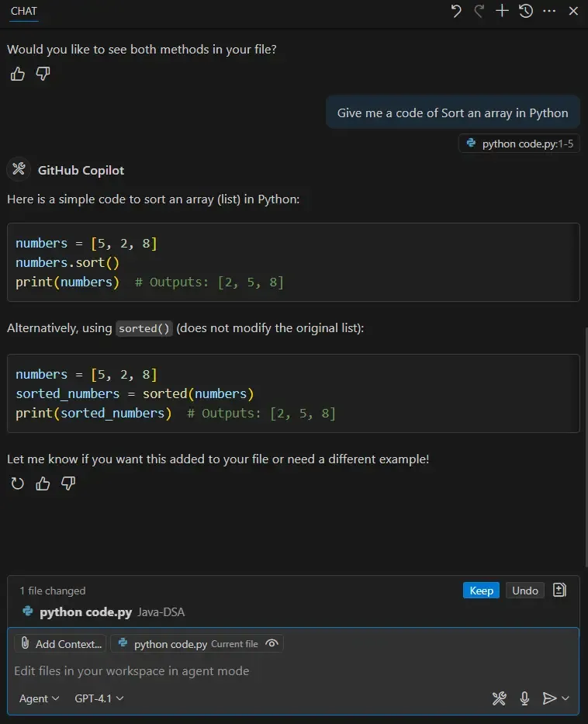The width and height of the screenshot is (588, 724).
Task: Click Python icon in Current file chip
Action: pos(123,643)
